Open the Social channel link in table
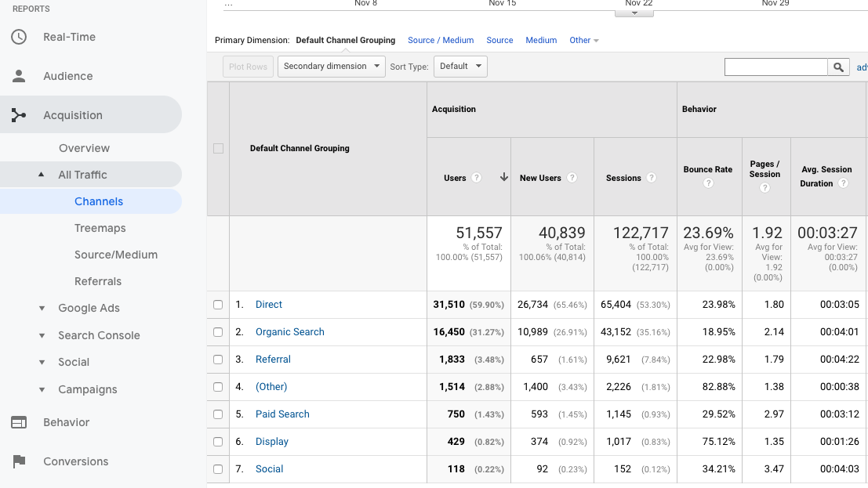 (x=269, y=468)
